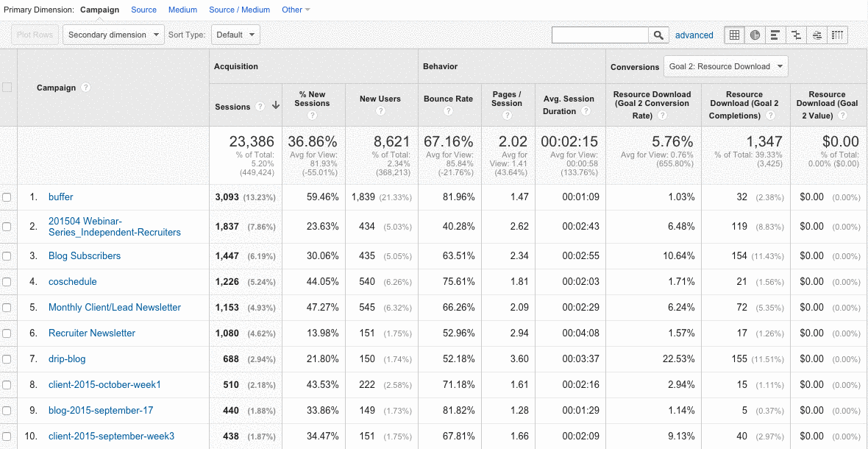The image size is (868, 449).
Task: Open the coschedule campaign link
Action: click(x=73, y=282)
